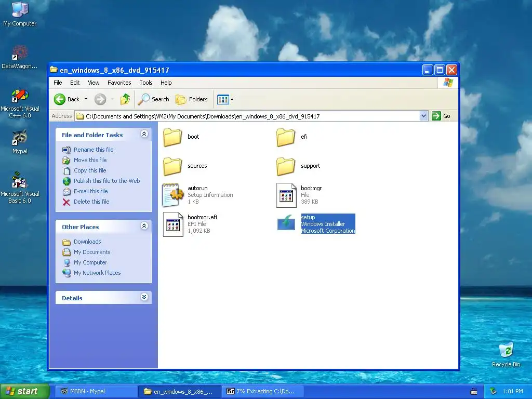The width and height of the screenshot is (532, 399).
Task: Click the Windows flag logo in menu bar
Action: point(448,83)
